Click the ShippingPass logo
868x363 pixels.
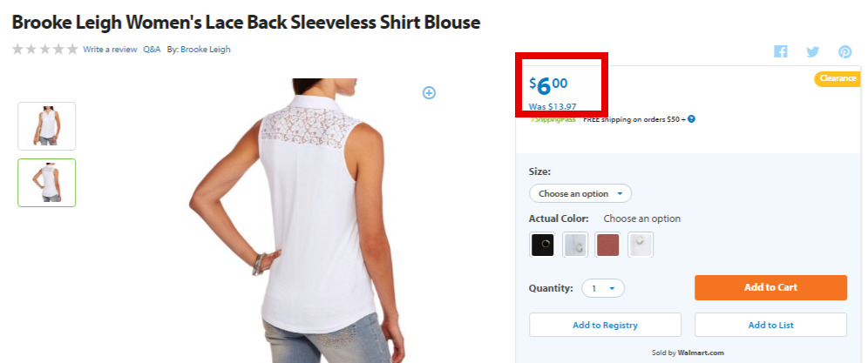tap(553, 119)
